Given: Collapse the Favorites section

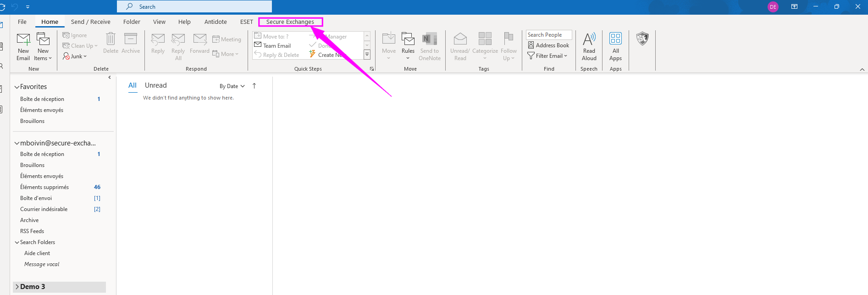Looking at the screenshot, I should pos(17,87).
